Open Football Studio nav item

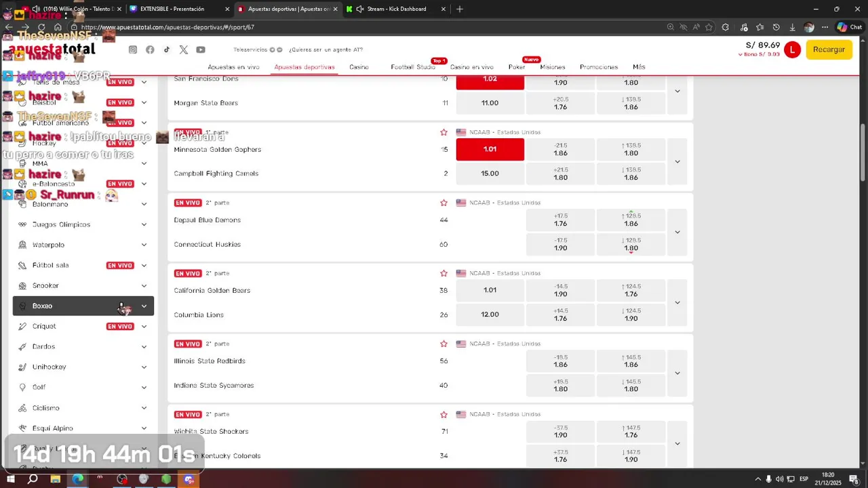413,67
